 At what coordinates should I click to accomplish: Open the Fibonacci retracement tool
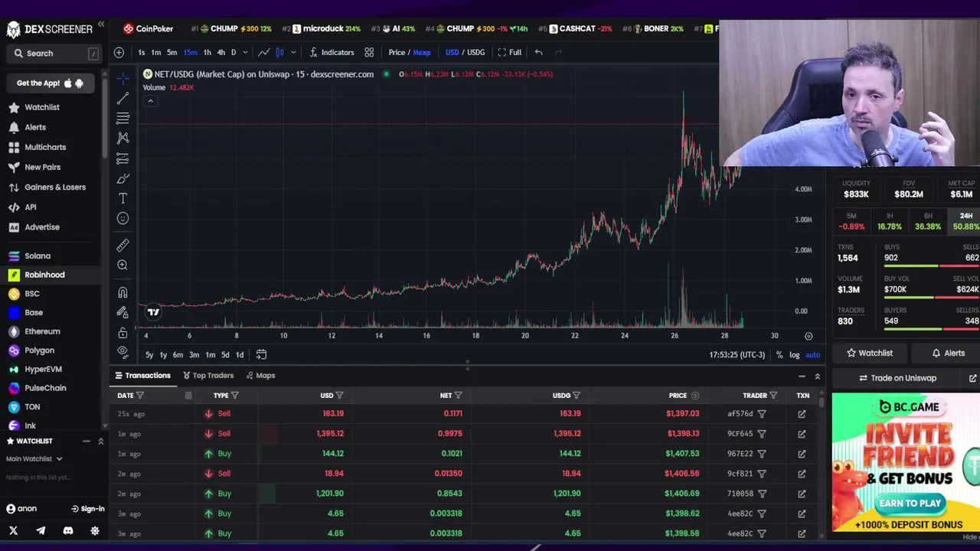point(122,118)
